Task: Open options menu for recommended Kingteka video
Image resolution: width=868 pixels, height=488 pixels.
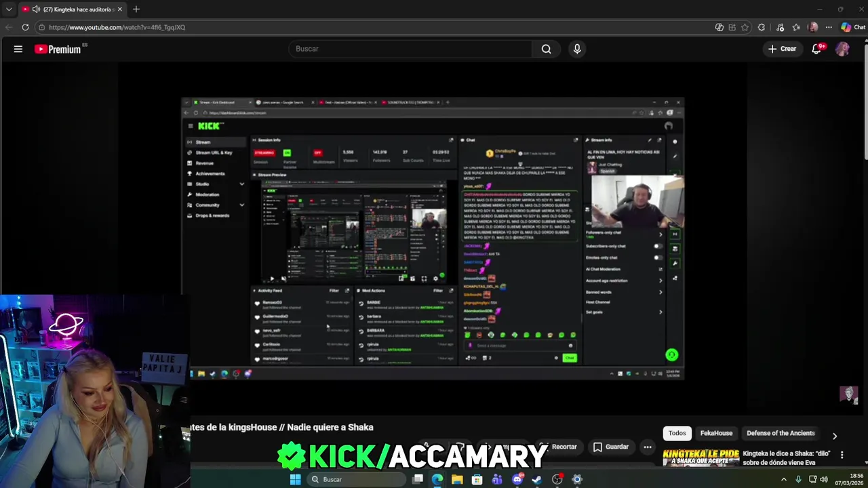Action: click(x=842, y=455)
